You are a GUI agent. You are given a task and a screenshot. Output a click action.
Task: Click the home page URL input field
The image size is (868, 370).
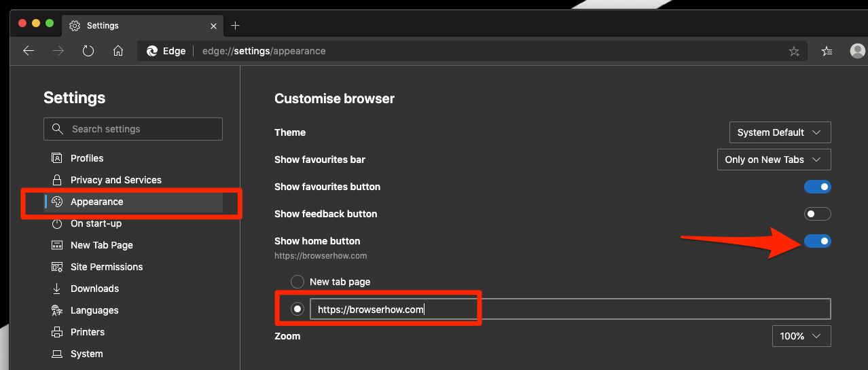571,309
